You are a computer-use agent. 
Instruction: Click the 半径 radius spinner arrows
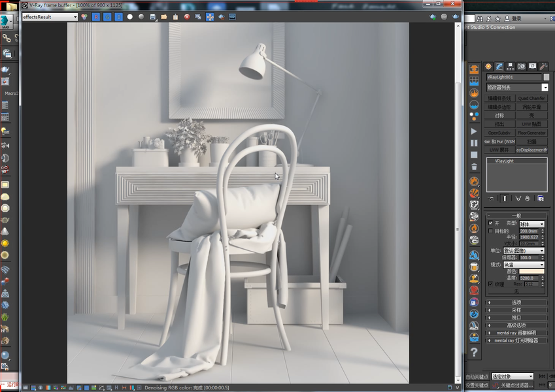(x=543, y=237)
